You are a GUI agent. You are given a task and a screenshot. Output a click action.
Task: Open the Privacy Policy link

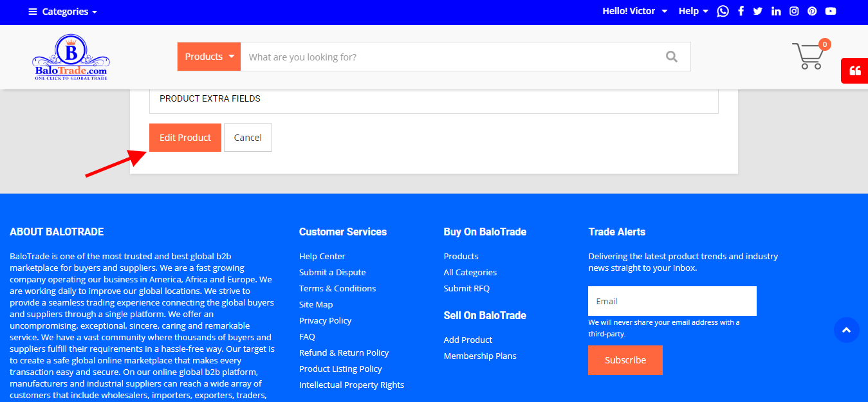pos(326,320)
